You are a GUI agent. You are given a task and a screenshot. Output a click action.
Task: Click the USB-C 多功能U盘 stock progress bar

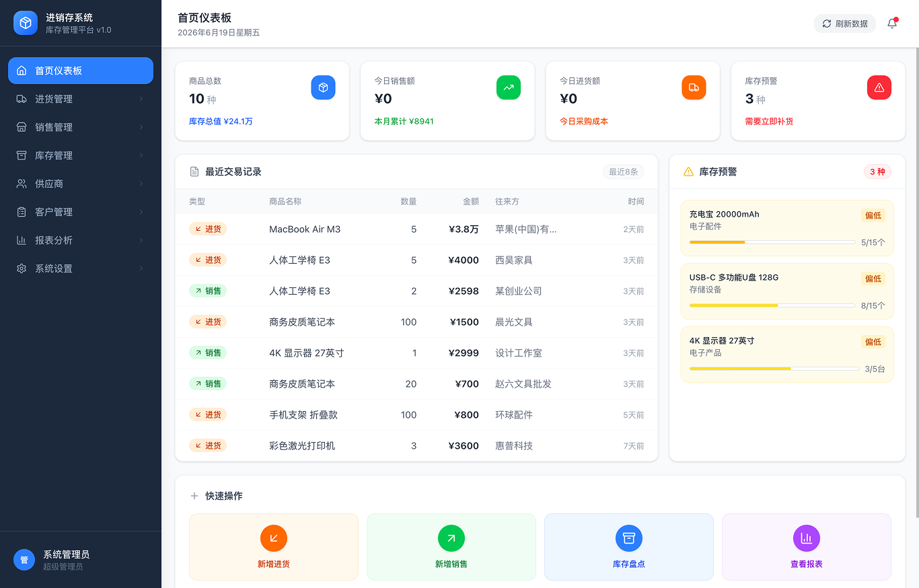click(772, 305)
